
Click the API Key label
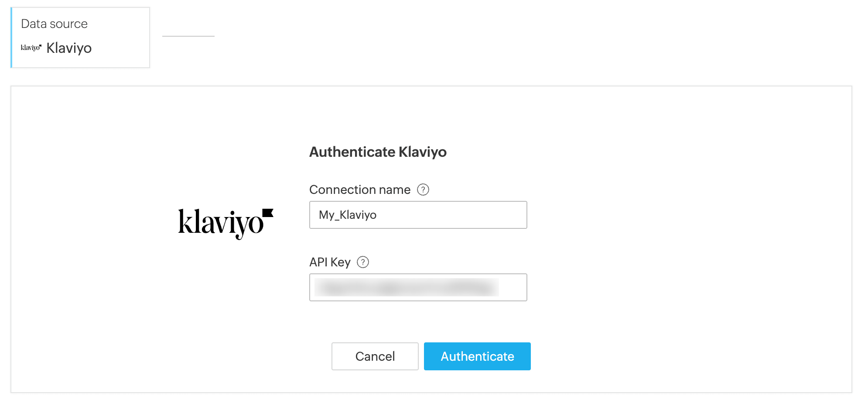(330, 262)
